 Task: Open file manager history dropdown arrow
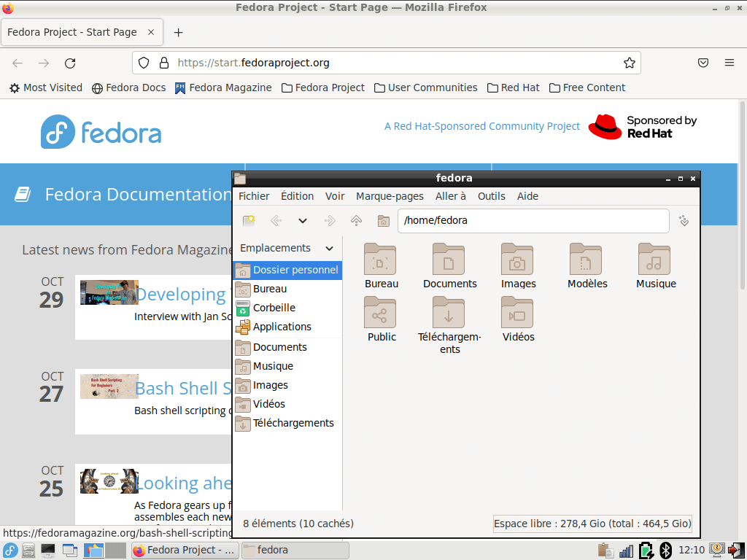pos(303,220)
